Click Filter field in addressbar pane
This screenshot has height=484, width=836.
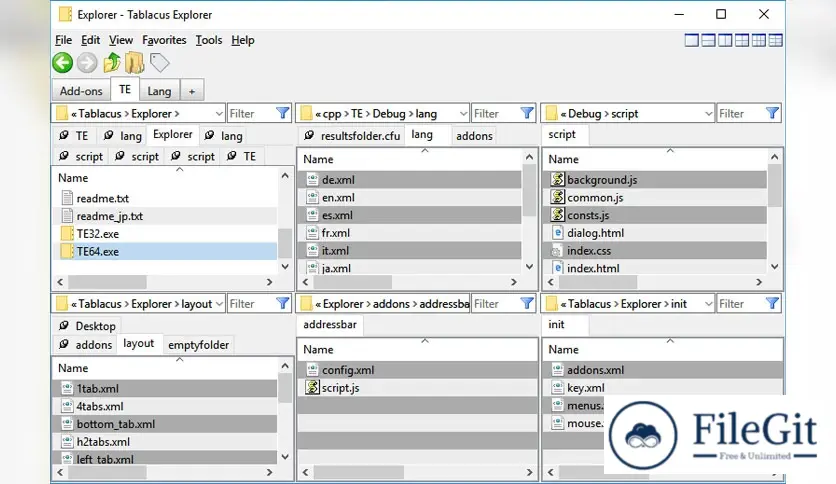495,304
